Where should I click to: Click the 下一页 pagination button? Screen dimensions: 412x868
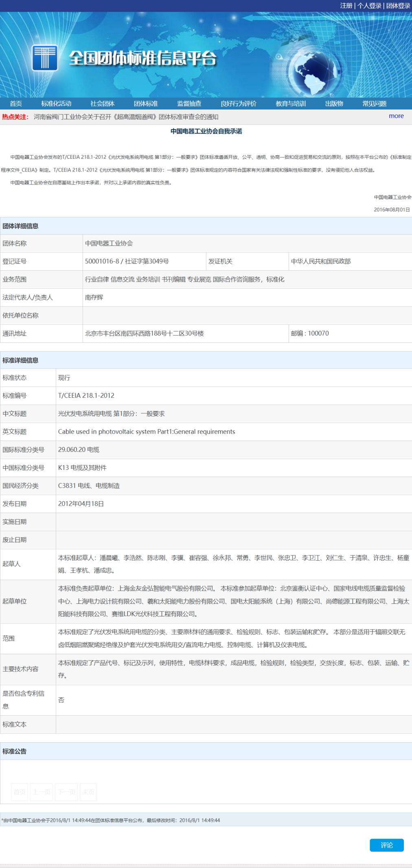(66, 792)
